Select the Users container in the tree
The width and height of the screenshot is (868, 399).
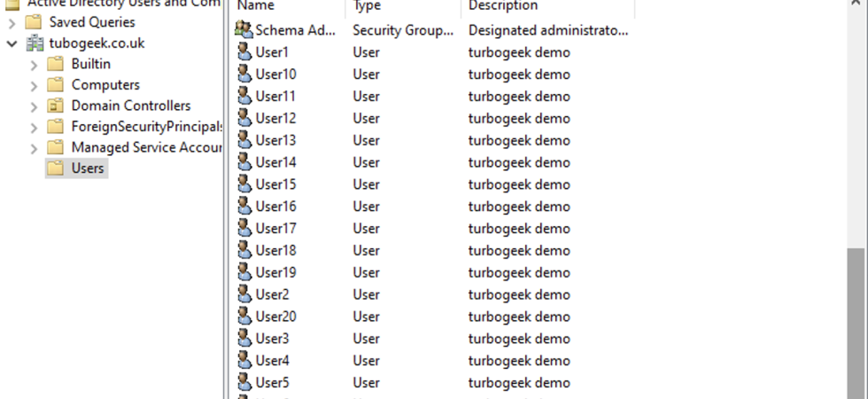pyautogui.click(x=88, y=168)
